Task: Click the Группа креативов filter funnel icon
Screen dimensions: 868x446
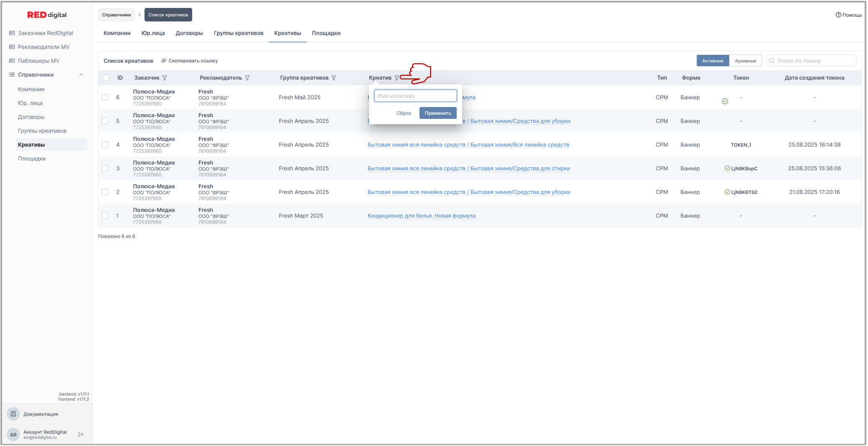Action: [x=334, y=78]
